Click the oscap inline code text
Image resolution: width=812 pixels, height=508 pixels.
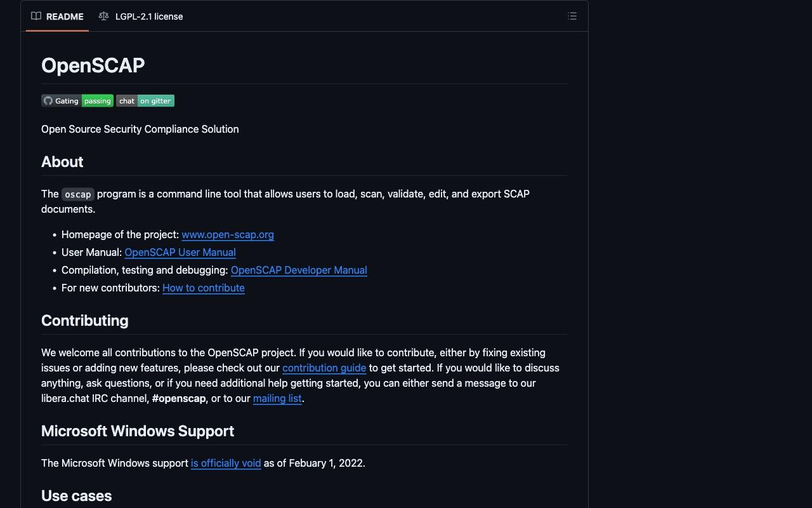[x=78, y=194]
